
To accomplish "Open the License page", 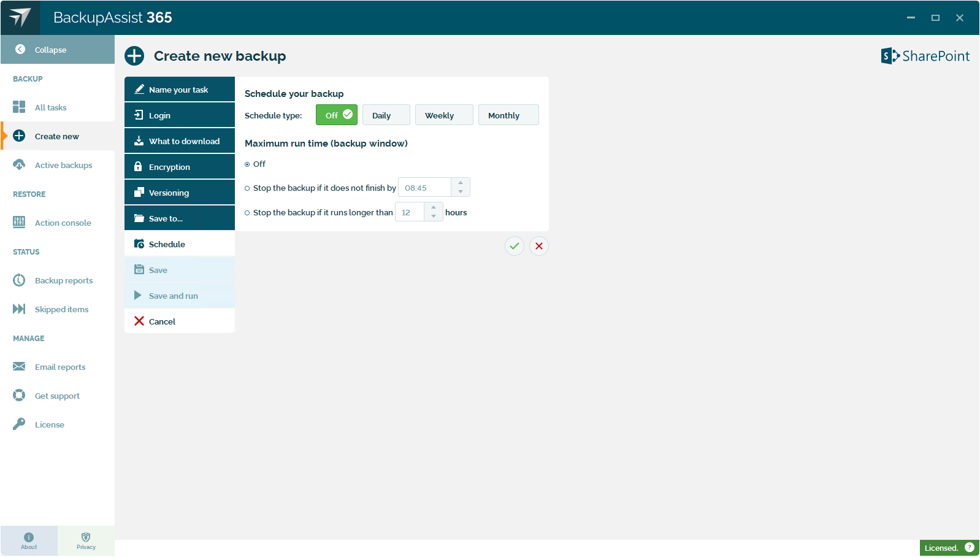I will (58, 424).
